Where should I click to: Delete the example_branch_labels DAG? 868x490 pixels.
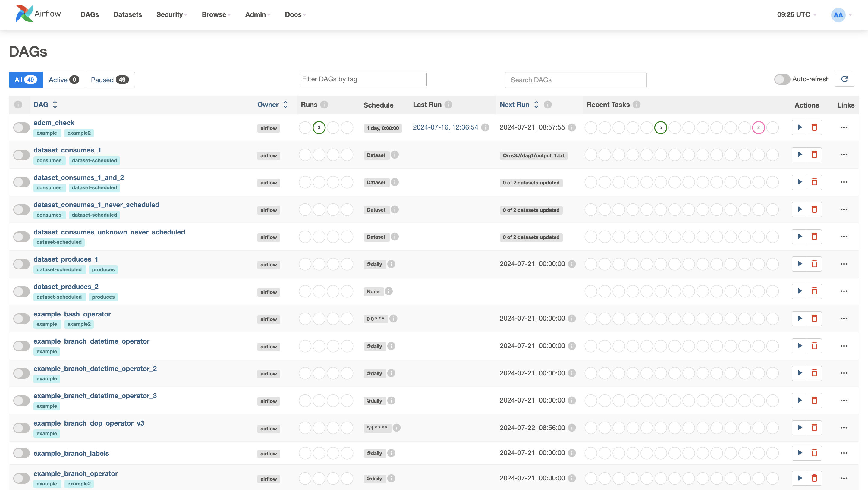[x=815, y=453]
